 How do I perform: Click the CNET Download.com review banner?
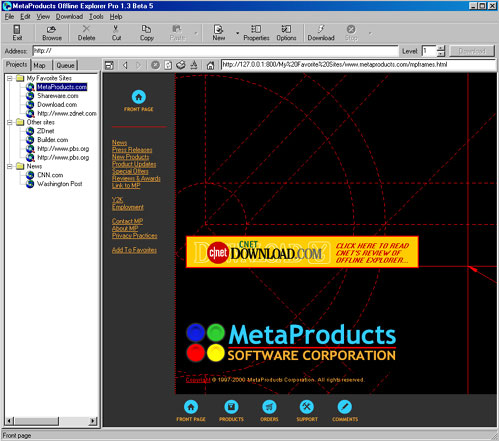tap(302, 252)
